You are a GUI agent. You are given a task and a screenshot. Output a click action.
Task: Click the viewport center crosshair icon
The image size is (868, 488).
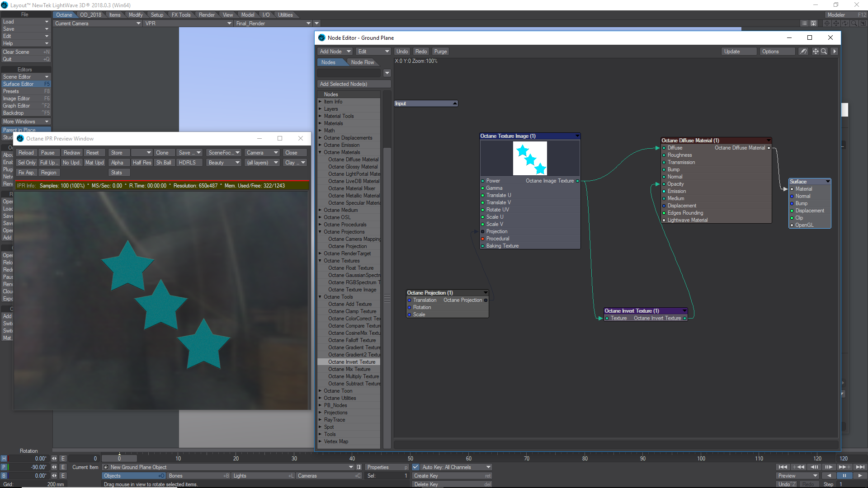[827, 23]
